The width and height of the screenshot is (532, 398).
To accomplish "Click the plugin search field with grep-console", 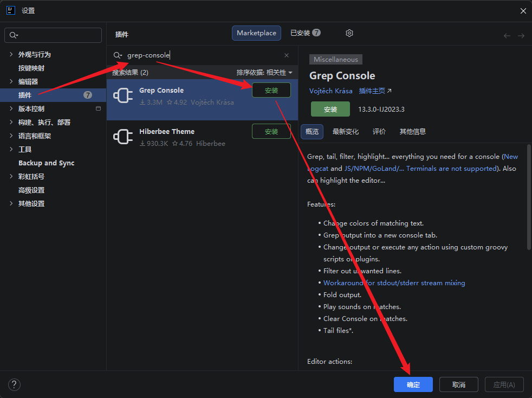I will (202, 55).
